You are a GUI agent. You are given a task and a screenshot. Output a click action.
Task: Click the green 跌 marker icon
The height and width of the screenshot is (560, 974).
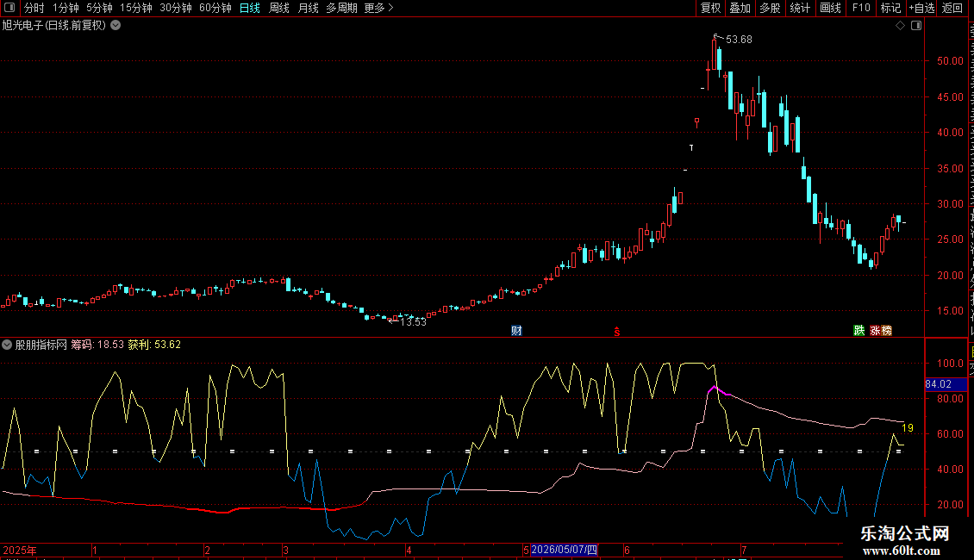coord(859,330)
